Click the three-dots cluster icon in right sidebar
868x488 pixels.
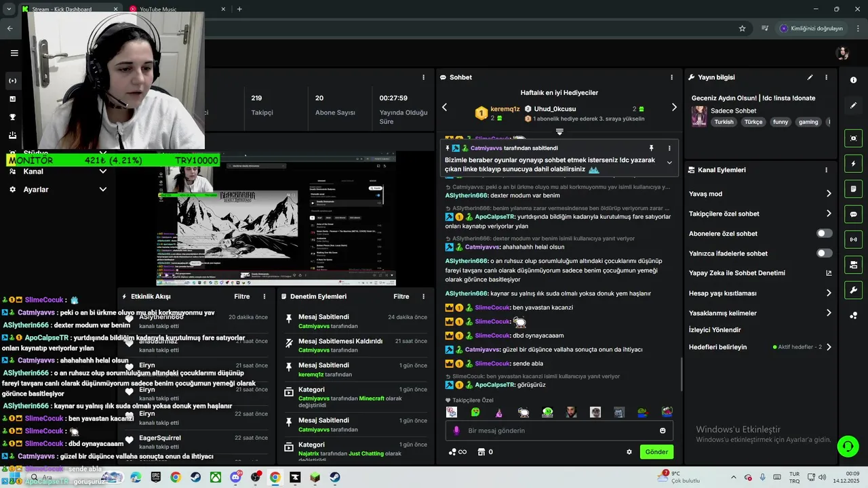[x=853, y=316]
